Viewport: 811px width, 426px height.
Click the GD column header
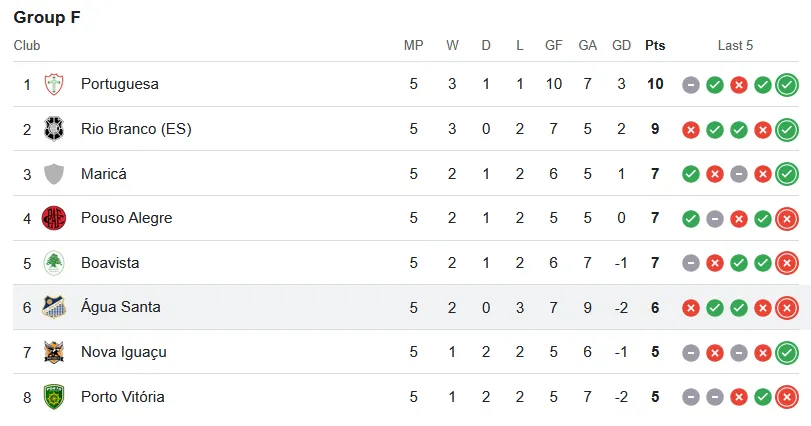tap(621, 45)
